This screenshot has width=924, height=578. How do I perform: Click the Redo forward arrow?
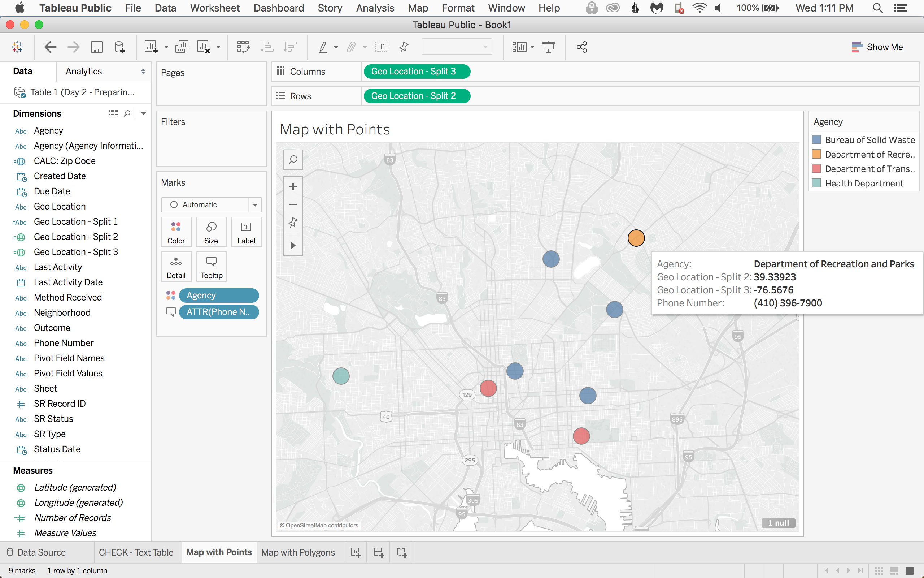(73, 47)
